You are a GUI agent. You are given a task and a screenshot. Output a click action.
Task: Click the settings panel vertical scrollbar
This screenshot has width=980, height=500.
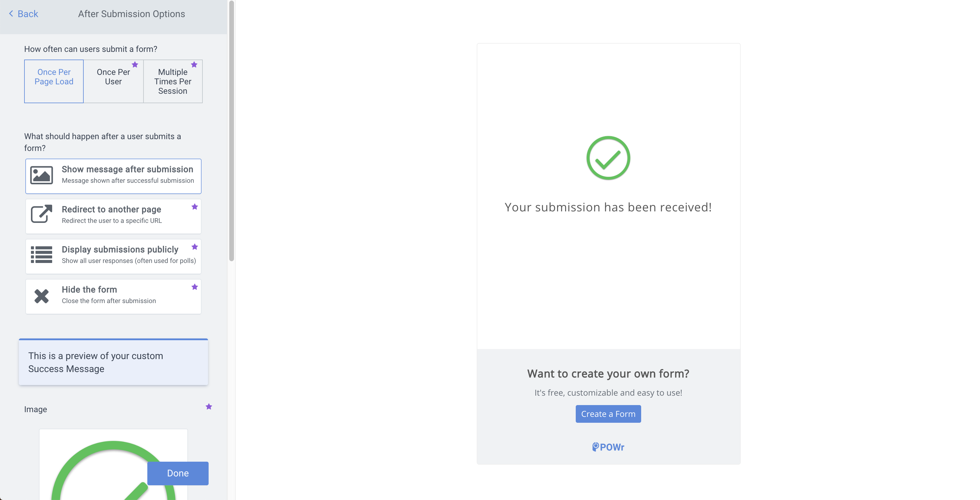[x=231, y=131]
